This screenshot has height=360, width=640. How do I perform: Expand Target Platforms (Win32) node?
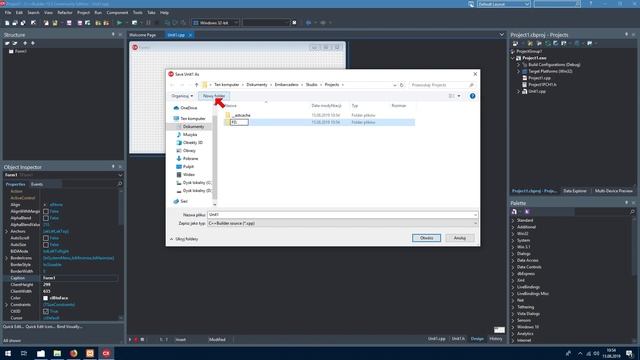coord(518,71)
